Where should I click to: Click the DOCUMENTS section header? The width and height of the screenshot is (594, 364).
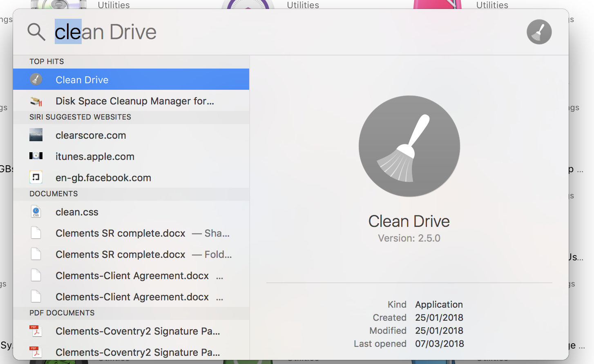click(x=53, y=193)
